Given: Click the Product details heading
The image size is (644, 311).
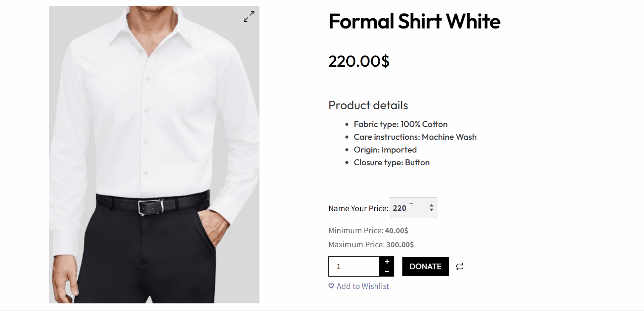Looking at the screenshot, I should (x=368, y=105).
